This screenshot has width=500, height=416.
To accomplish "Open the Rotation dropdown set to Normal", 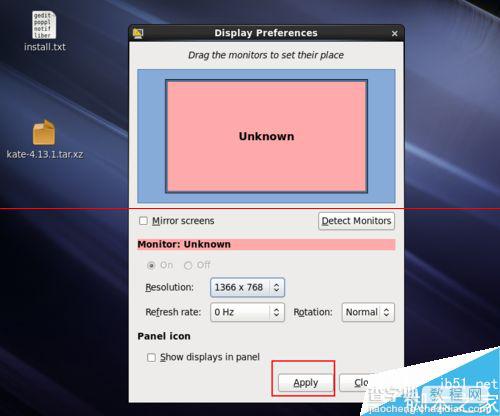I will tap(368, 312).
